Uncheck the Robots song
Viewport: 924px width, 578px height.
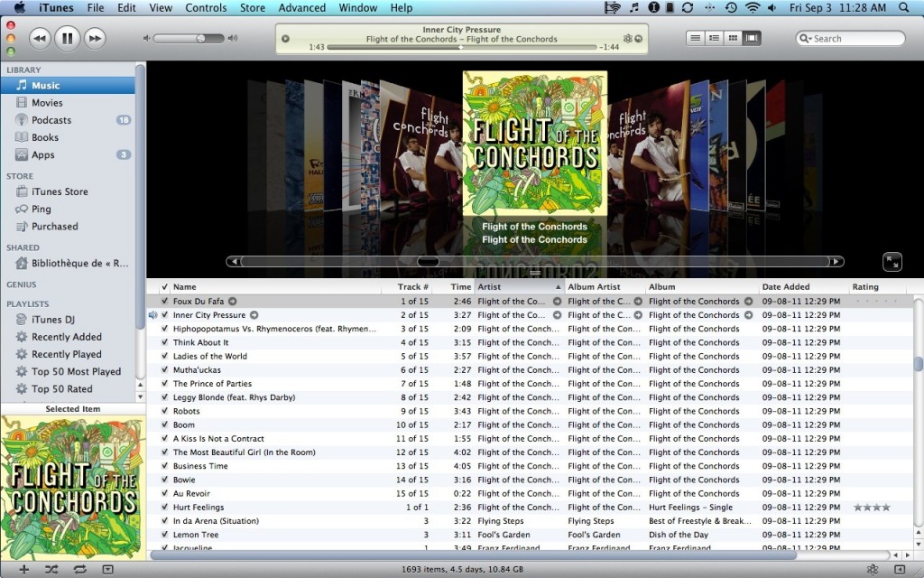tap(164, 411)
